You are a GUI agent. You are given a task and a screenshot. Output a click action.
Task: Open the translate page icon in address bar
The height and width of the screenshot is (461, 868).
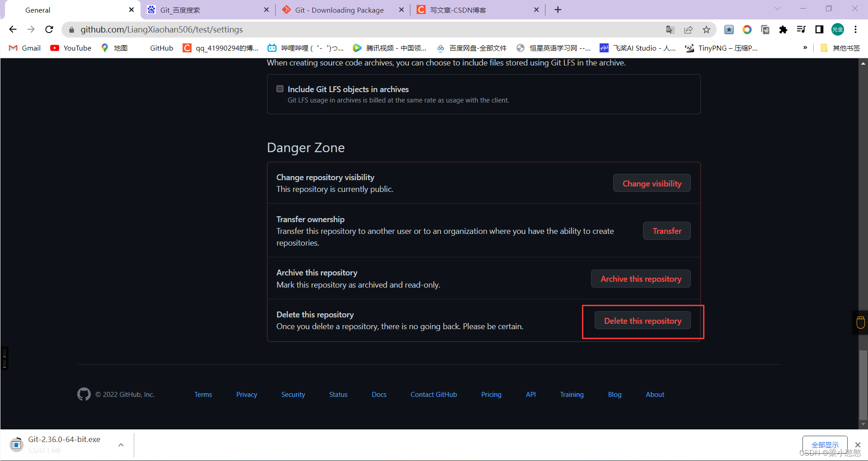tap(670, 30)
